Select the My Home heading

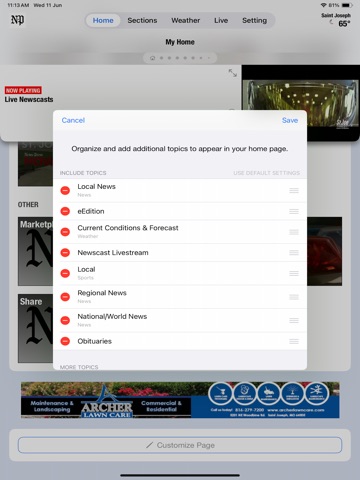180,42
